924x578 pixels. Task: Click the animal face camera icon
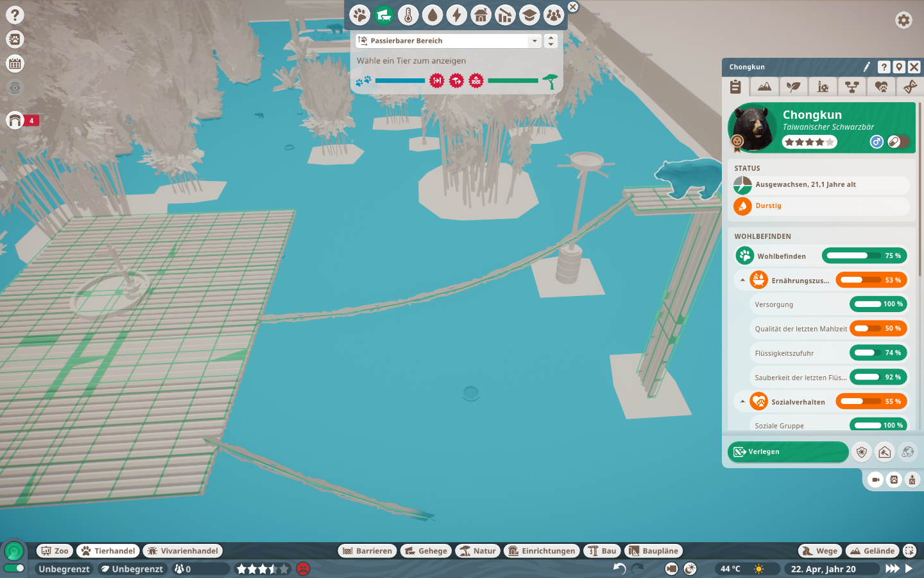[x=894, y=479]
